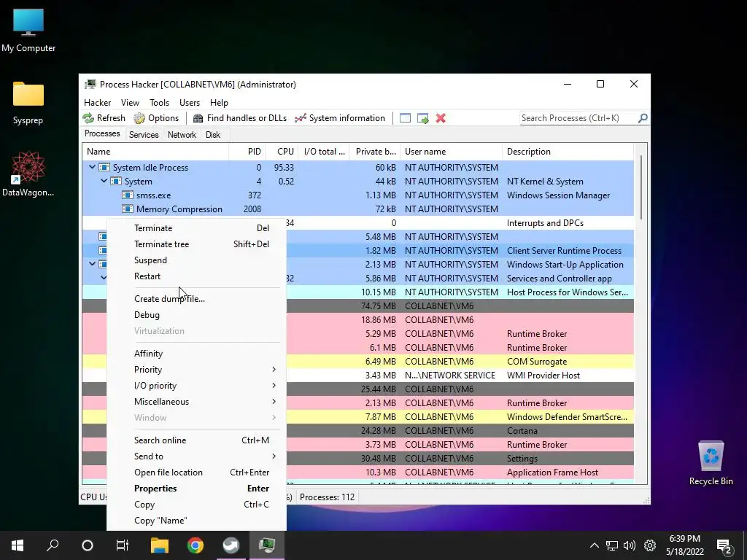
Task: Choose Create dump file option
Action: click(197, 299)
